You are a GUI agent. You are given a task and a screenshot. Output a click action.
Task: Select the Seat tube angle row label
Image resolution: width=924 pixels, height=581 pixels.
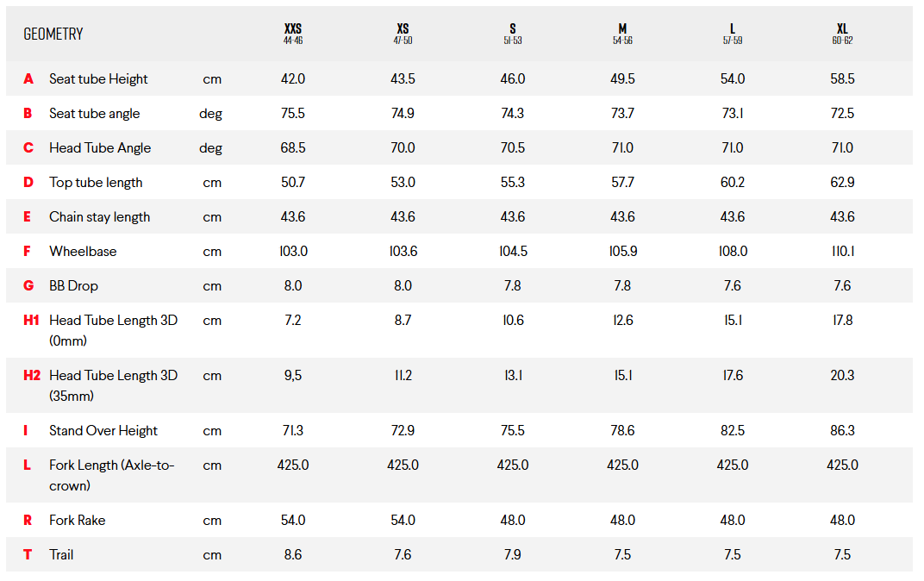tap(94, 114)
